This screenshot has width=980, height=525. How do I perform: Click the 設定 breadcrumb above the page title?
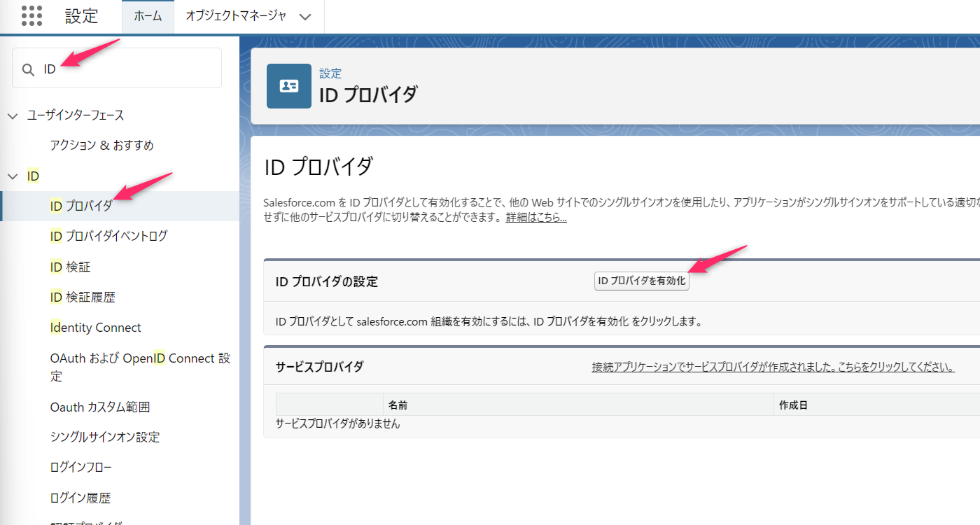coord(330,73)
